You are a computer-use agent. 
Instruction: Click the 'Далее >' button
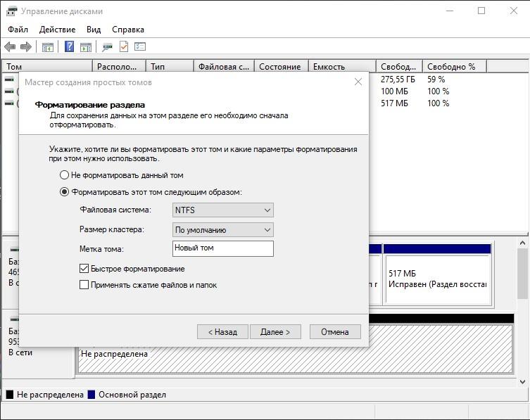click(275, 332)
